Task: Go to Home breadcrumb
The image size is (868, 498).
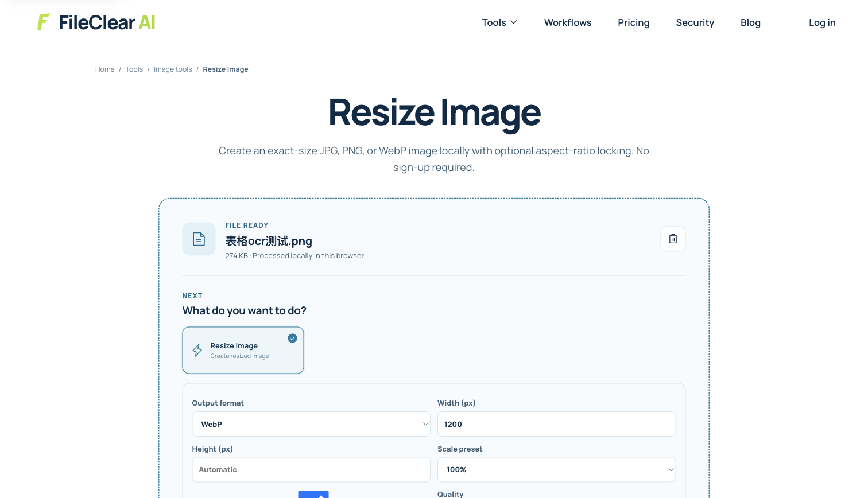Action: 105,69
